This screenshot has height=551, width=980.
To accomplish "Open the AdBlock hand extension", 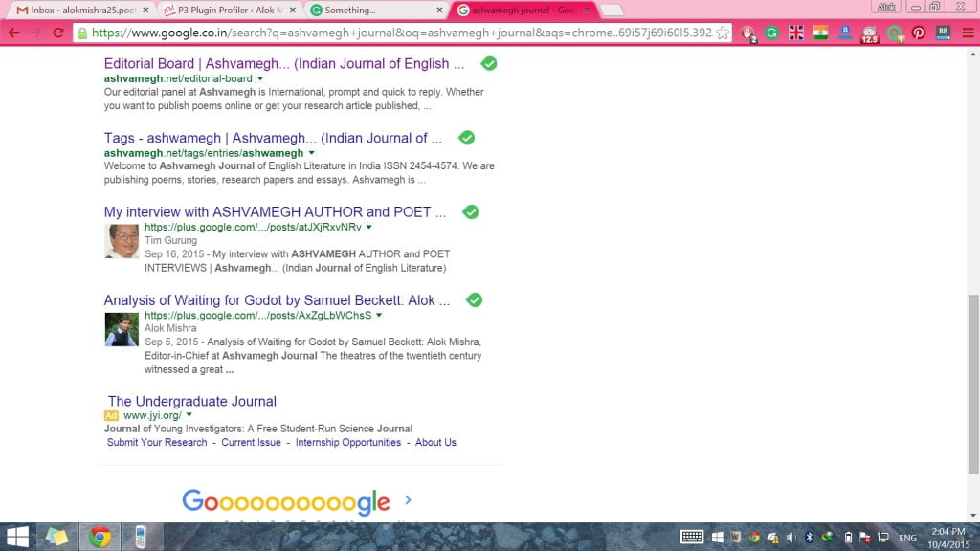I will point(747,33).
